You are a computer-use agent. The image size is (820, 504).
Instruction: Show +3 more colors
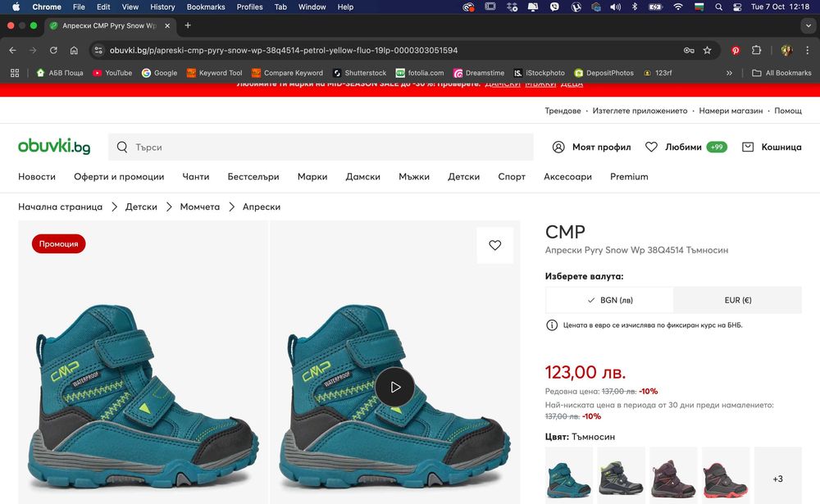tap(777, 475)
